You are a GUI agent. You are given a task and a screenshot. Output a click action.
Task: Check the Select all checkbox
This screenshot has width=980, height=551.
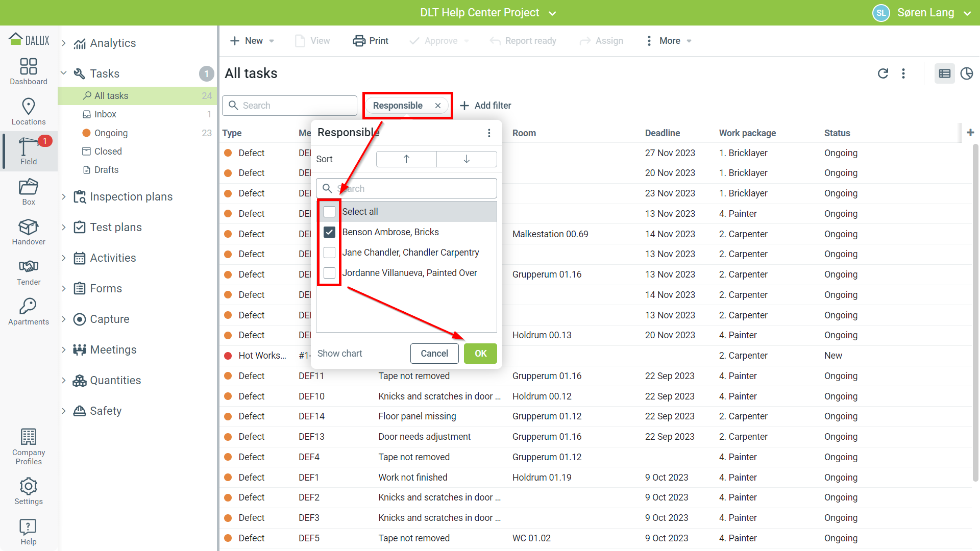tap(330, 212)
